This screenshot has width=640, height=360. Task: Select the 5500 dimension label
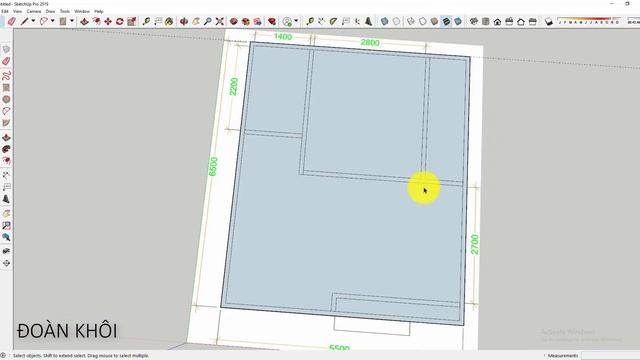tap(339, 348)
